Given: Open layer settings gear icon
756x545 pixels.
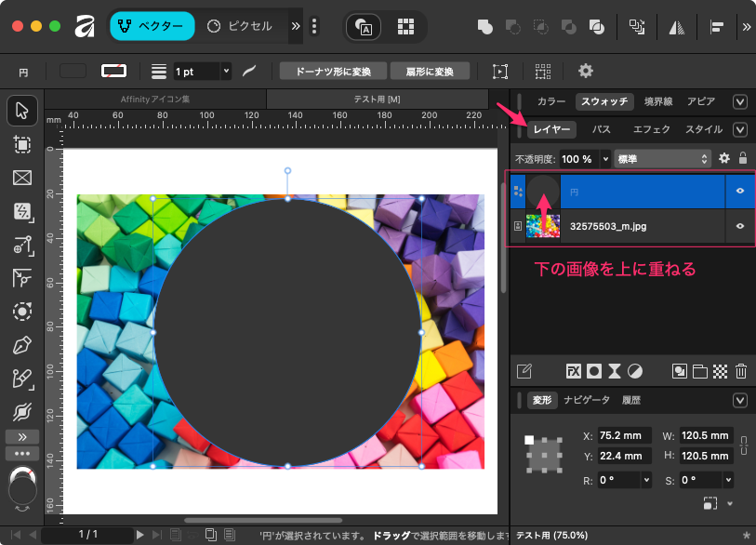Looking at the screenshot, I should (x=724, y=159).
